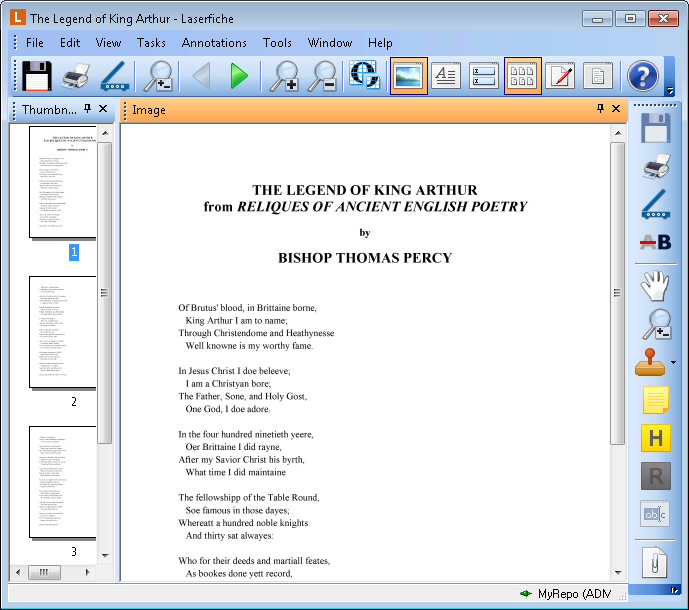Select the Stamp annotation tool

(650, 362)
